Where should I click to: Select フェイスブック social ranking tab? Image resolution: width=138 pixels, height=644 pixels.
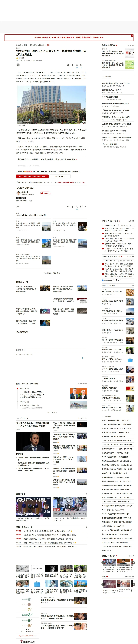pos(110,261)
